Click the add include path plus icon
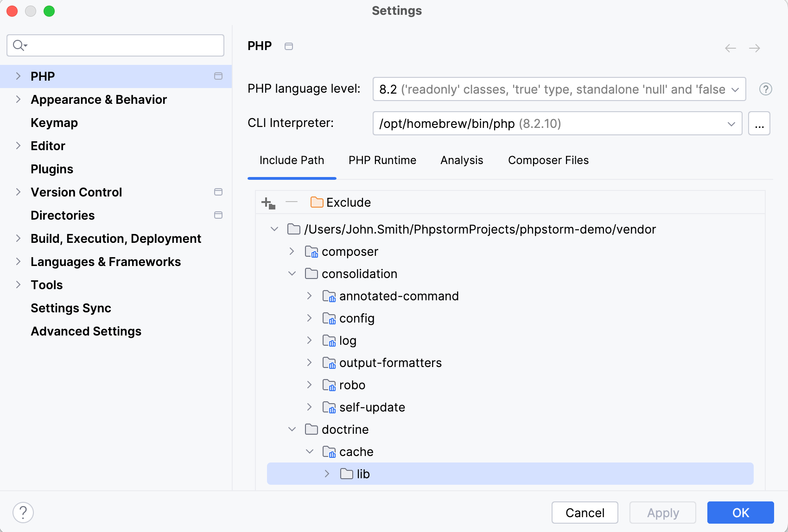 268,203
